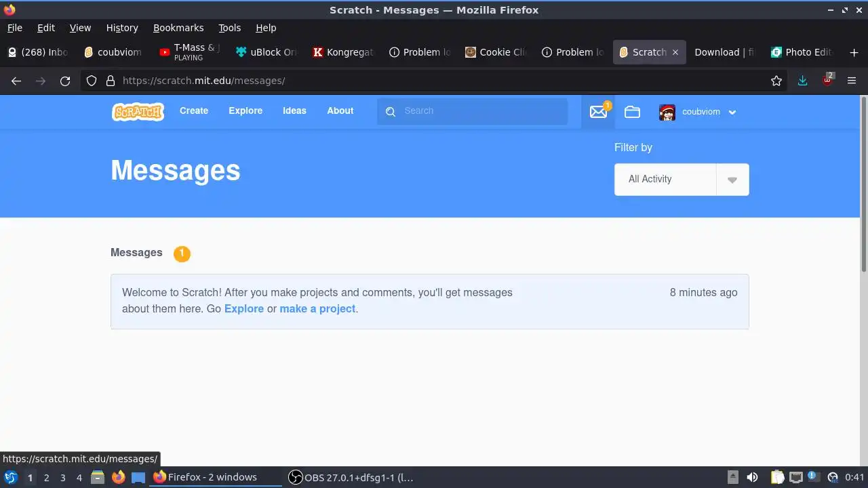Follow the 'make a project' link
Image resolution: width=868 pixels, height=488 pixels.
[x=317, y=309]
